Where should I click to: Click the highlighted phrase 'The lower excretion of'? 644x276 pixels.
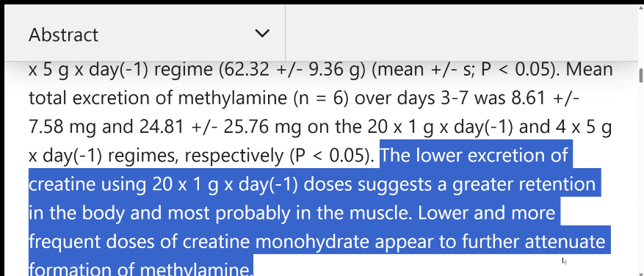point(475,156)
